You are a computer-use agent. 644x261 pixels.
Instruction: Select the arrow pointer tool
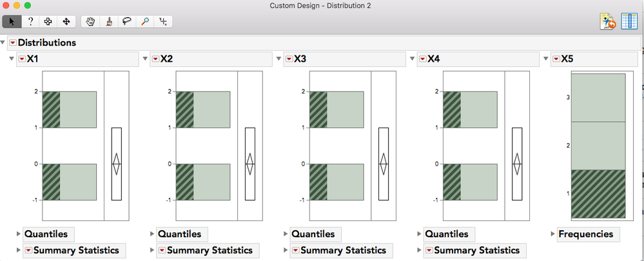click(x=12, y=21)
